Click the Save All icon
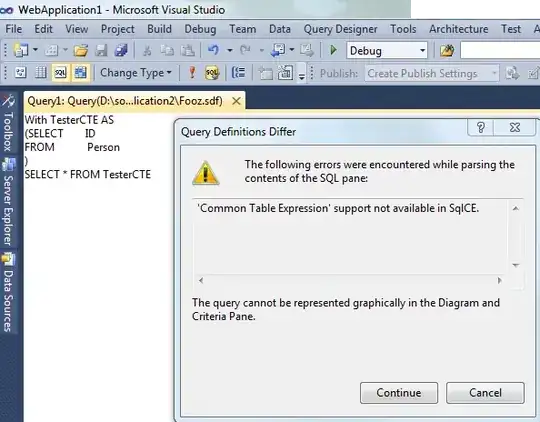 pos(121,51)
